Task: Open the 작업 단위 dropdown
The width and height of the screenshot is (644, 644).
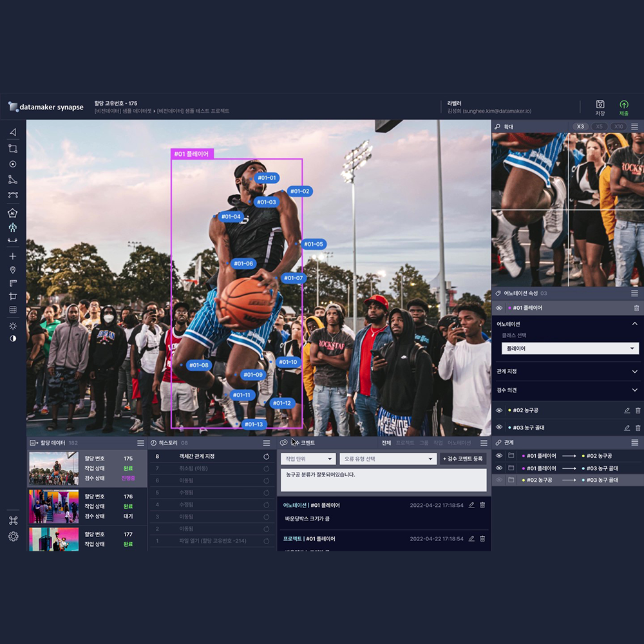Action: click(308, 459)
